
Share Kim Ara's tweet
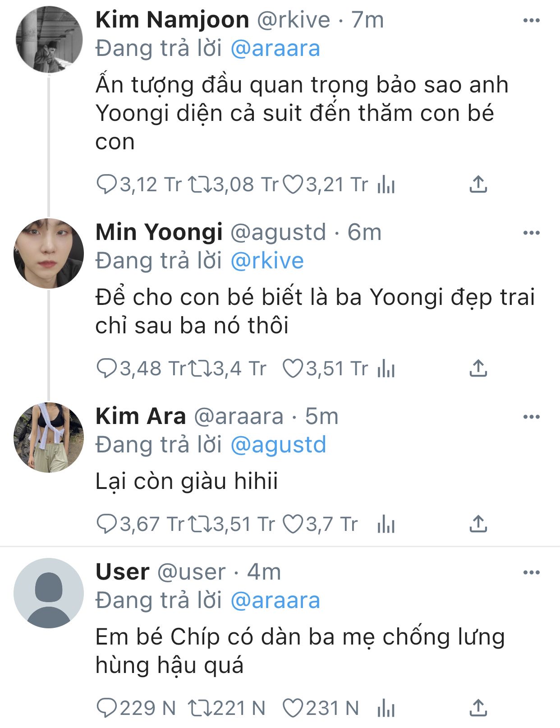pyautogui.click(x=478, y=524)
